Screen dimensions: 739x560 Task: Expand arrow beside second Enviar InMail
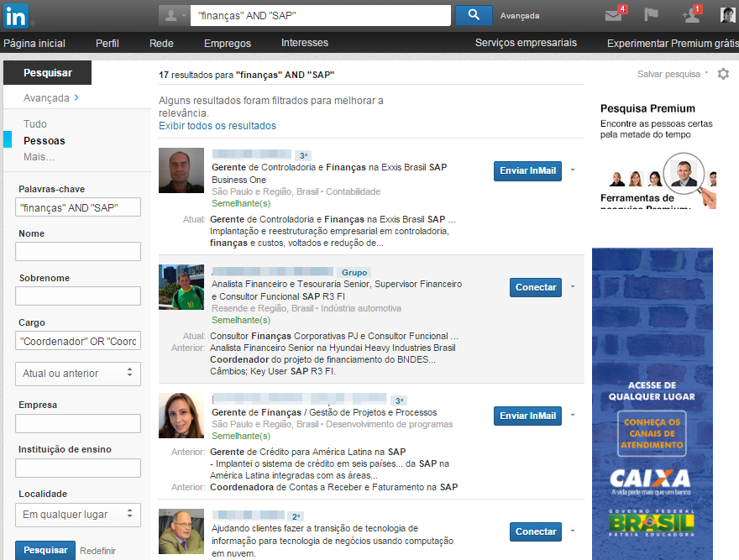[x=573, y=415]
